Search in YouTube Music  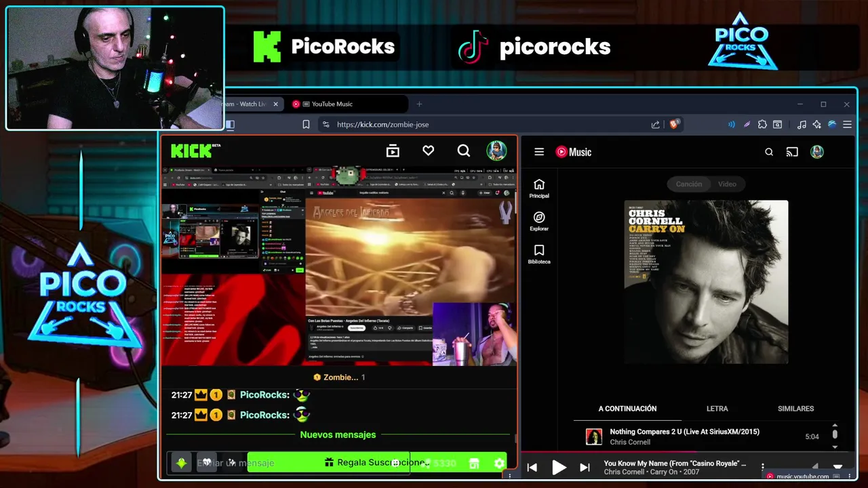769,152
